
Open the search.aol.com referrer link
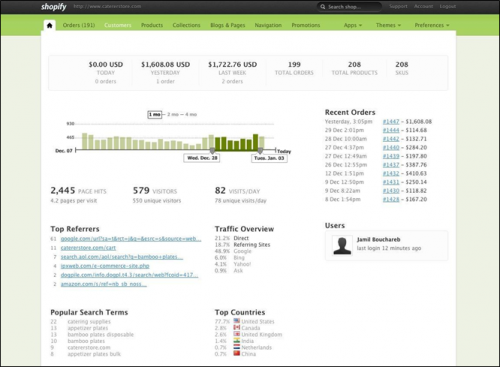pyautogui.click(x=122, y=257)
